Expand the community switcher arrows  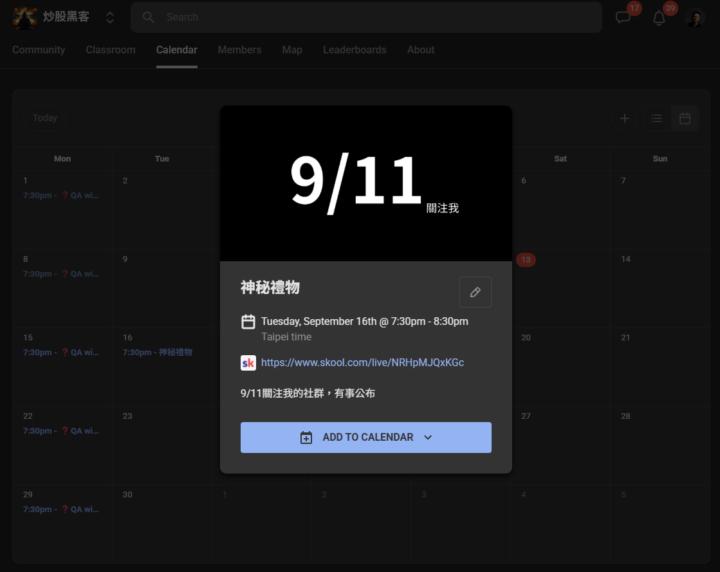pyautogui.click(x=110, y=17)
